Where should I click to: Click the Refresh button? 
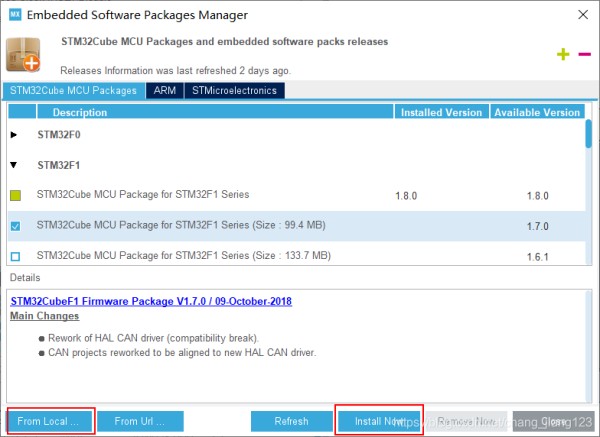pyautogui.click(x=292, y=421)
